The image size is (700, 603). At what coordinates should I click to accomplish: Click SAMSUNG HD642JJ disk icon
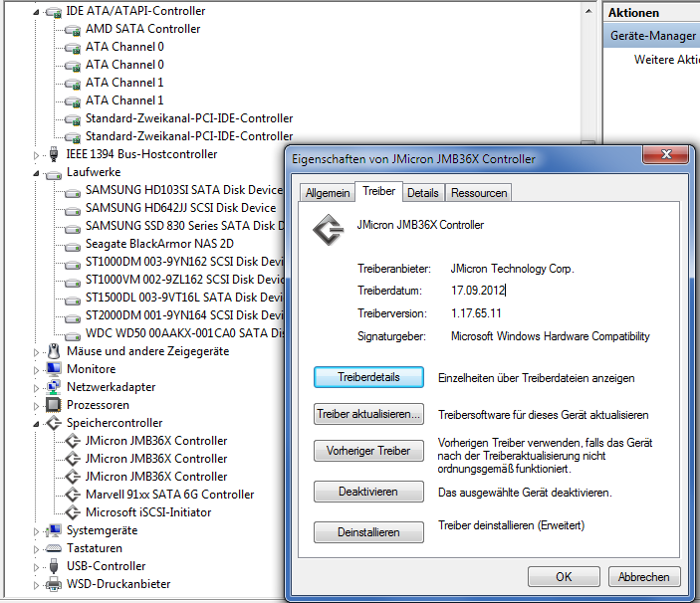(x=73, y=211)
